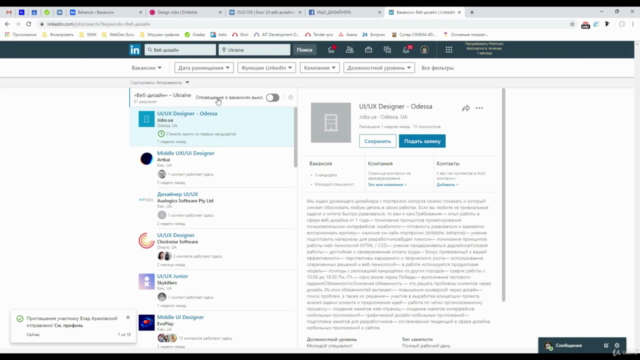Open the Asana bookmark
This screenshot has width=640, height=360.
(348, 35)
